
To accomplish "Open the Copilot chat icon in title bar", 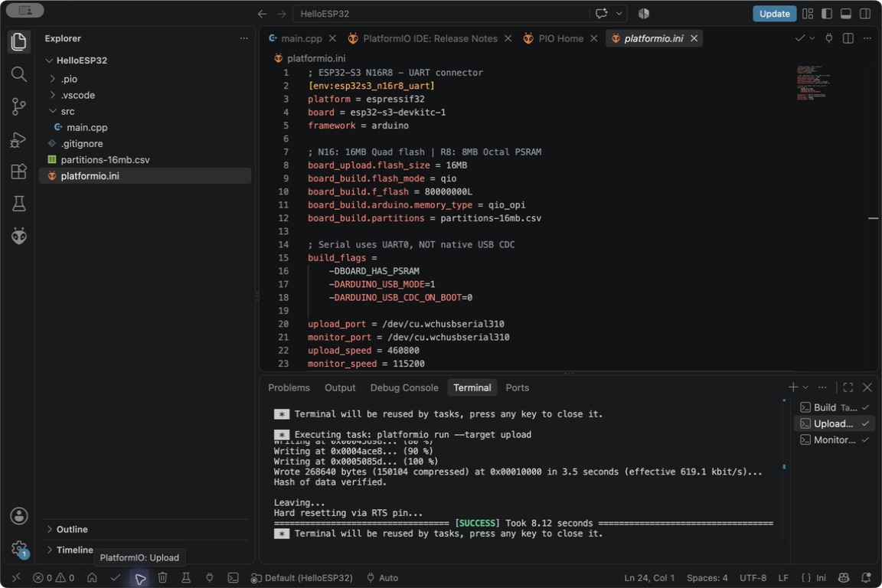I will point(601,14).
